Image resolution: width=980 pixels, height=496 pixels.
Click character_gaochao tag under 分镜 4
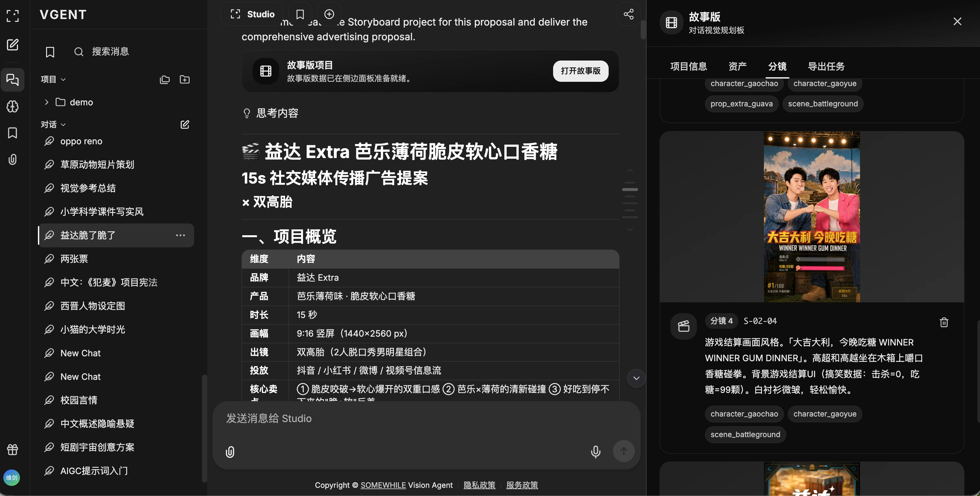click(744, 414)
